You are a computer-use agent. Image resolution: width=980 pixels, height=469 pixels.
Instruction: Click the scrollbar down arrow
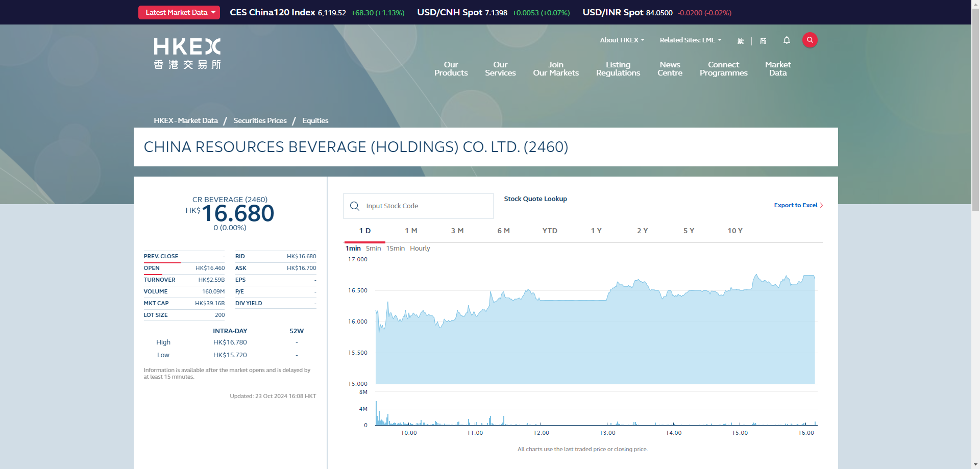(975, 465)
